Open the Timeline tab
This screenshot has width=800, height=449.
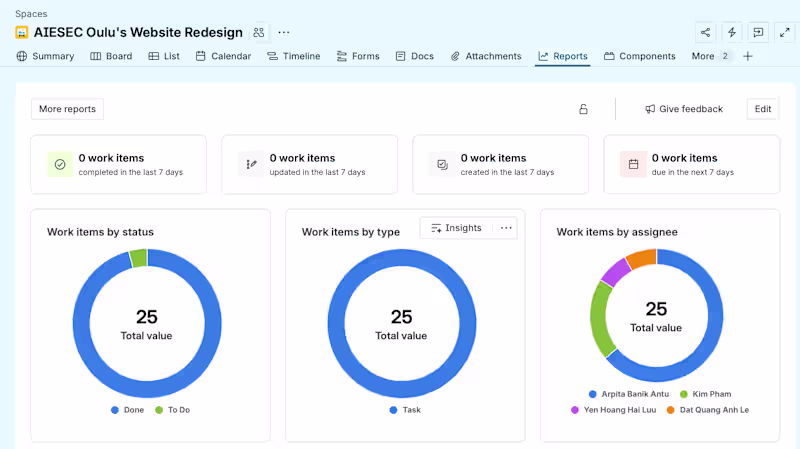(x=294, y=56)
